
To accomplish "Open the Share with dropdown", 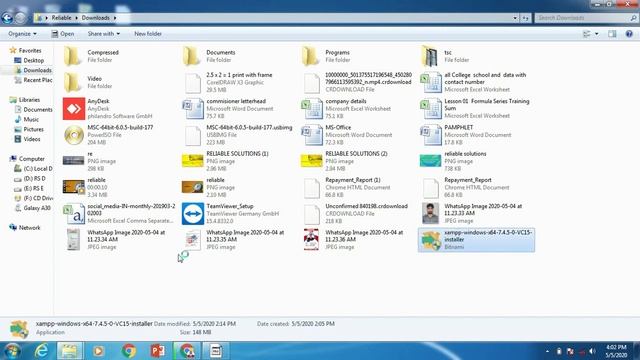I will pos(104,34).
